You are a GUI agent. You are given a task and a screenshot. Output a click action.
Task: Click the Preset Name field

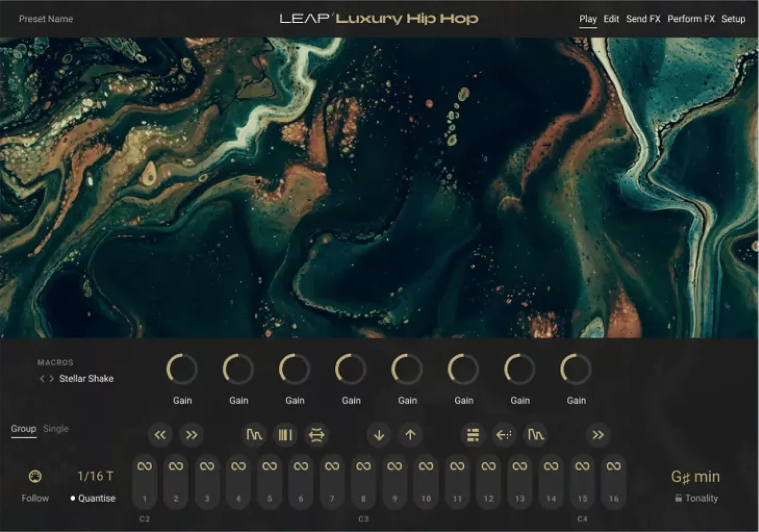(46, 19)
